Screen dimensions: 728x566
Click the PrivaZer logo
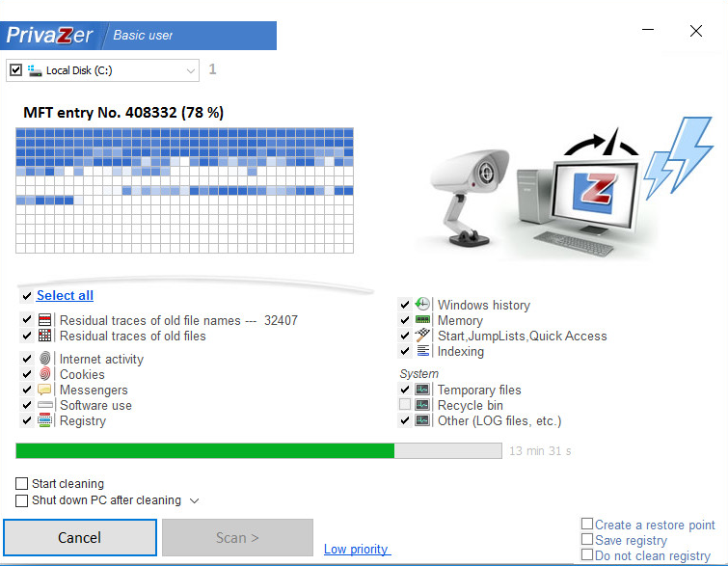(49, 36)
